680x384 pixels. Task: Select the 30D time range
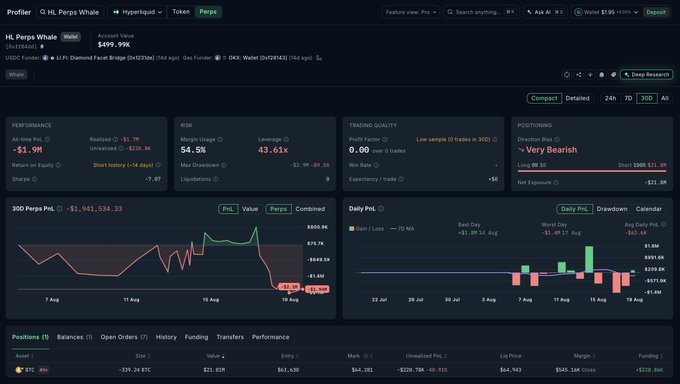(x=647, y=98)
